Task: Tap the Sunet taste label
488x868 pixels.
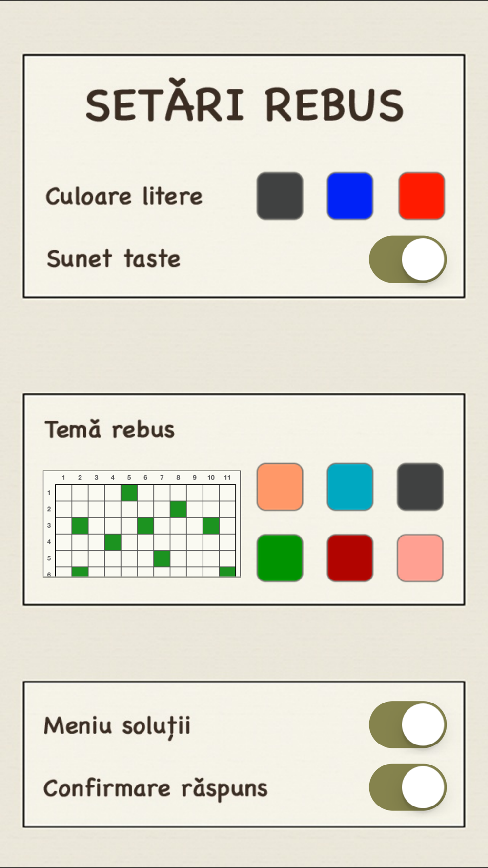Action: tap(114, 259)
